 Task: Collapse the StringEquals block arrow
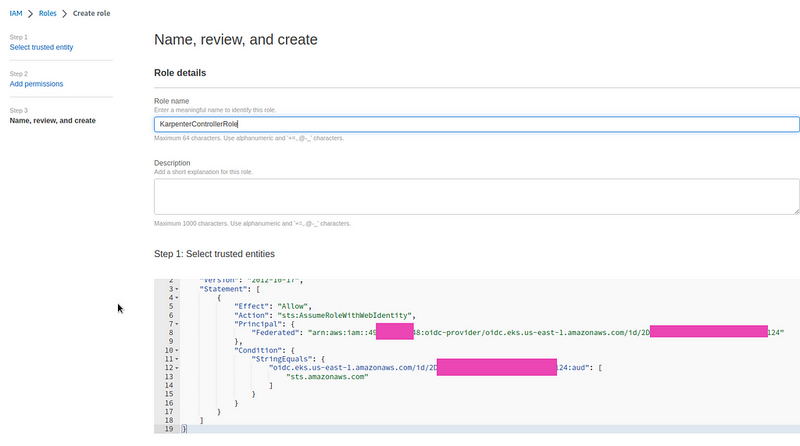[x=176, y=359]
